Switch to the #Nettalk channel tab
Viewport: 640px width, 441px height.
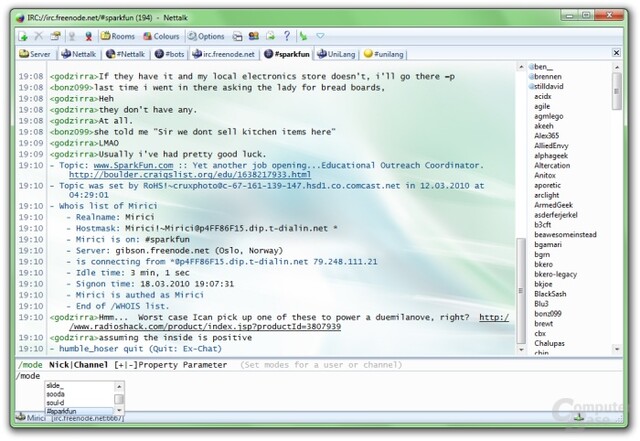tap(125, 54)
